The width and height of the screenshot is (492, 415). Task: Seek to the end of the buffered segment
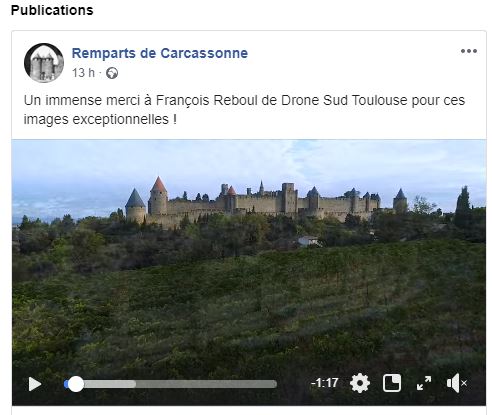[135, 384]
